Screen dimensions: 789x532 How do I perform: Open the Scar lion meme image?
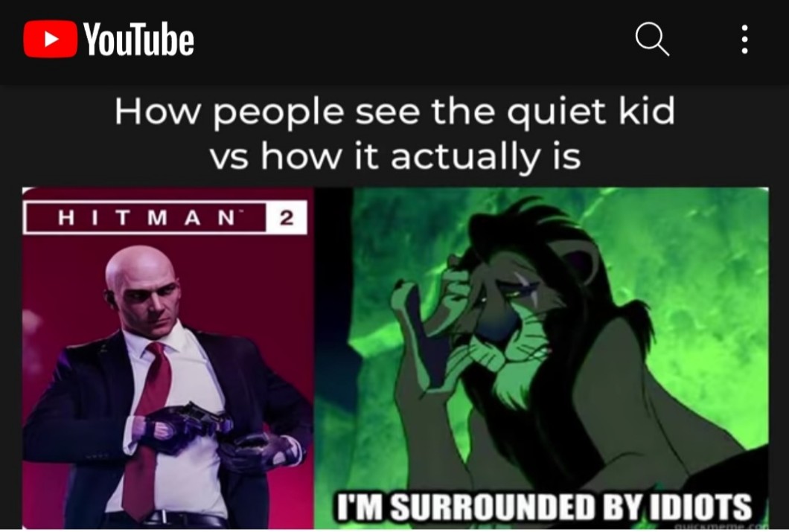coord(541,358)
